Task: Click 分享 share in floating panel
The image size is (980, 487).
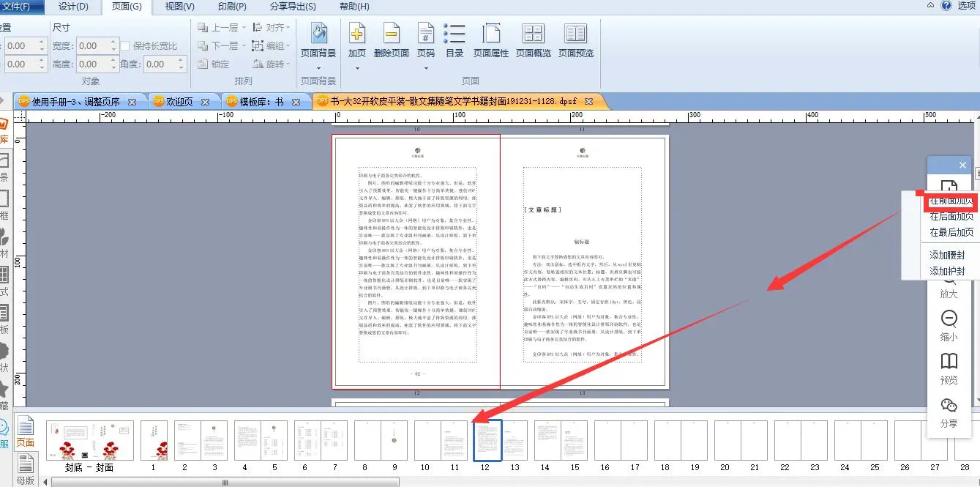Action: (949, 412)
